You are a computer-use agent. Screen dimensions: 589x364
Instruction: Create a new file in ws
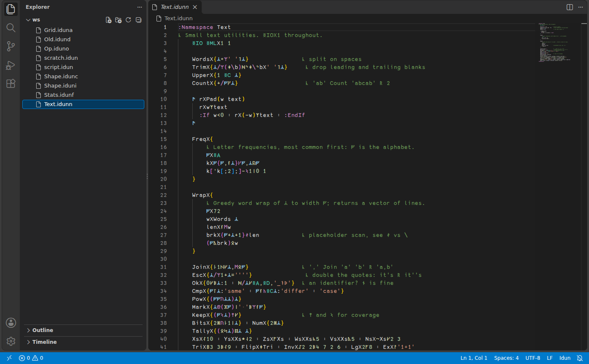[x=109, y=20]
